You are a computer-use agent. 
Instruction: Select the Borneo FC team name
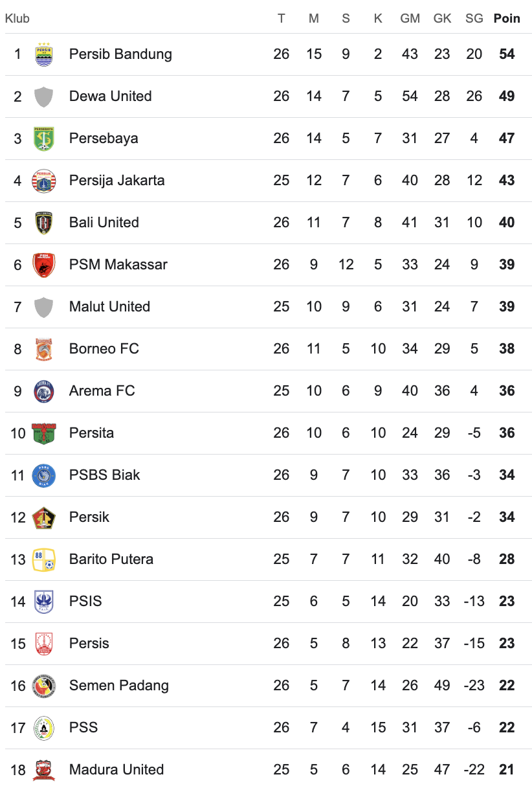[x=104, y=349]
